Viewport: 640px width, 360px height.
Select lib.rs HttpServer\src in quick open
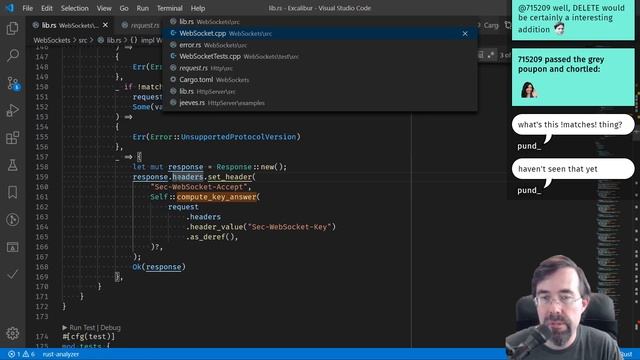[x=320, y=91]
